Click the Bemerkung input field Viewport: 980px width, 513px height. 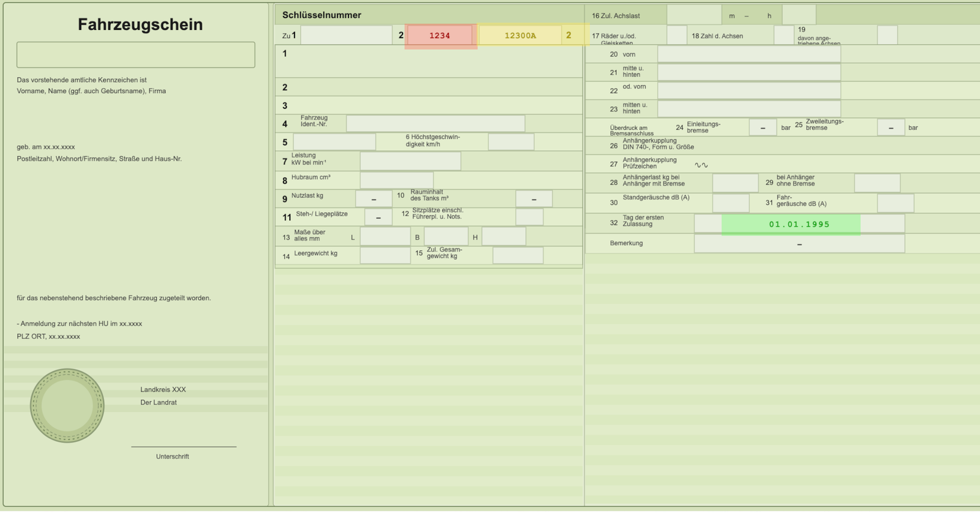coord(799,243)
